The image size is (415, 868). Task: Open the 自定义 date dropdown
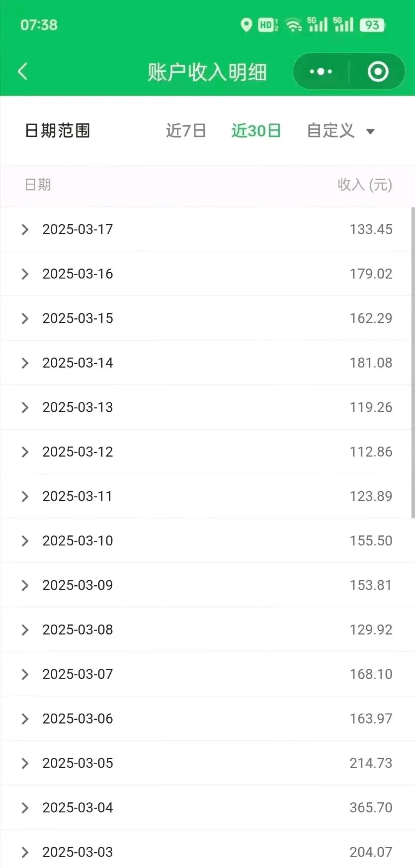tap(341, 131)
